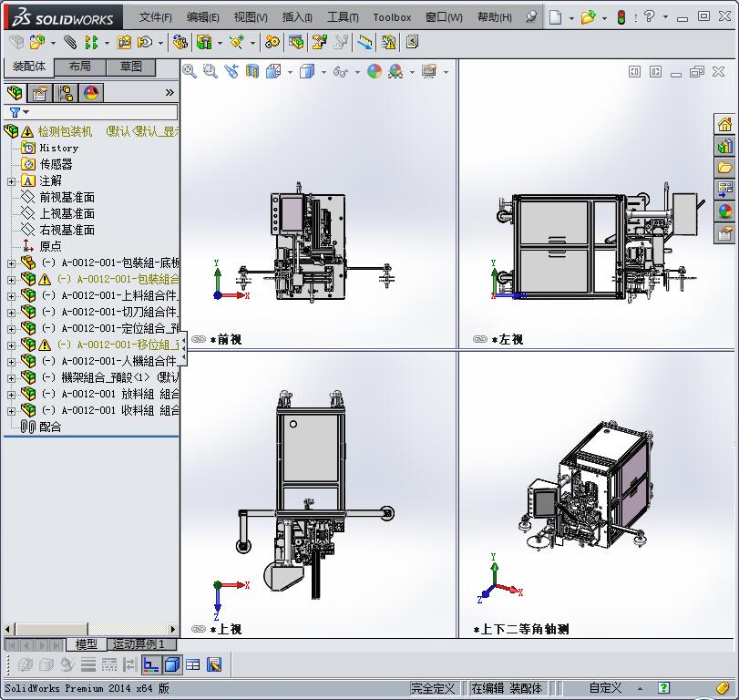
Task: Open Display Style dropdown arrow
Action: point(323,72)
